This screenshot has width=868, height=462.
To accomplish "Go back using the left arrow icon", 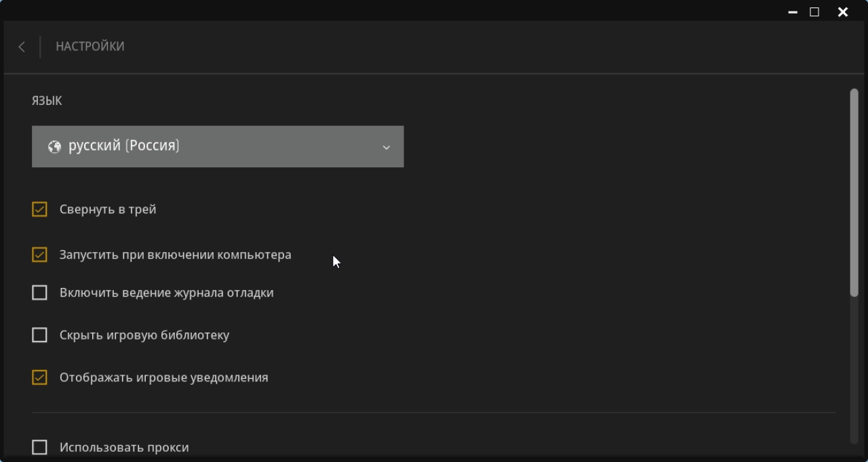I will 22,47.
